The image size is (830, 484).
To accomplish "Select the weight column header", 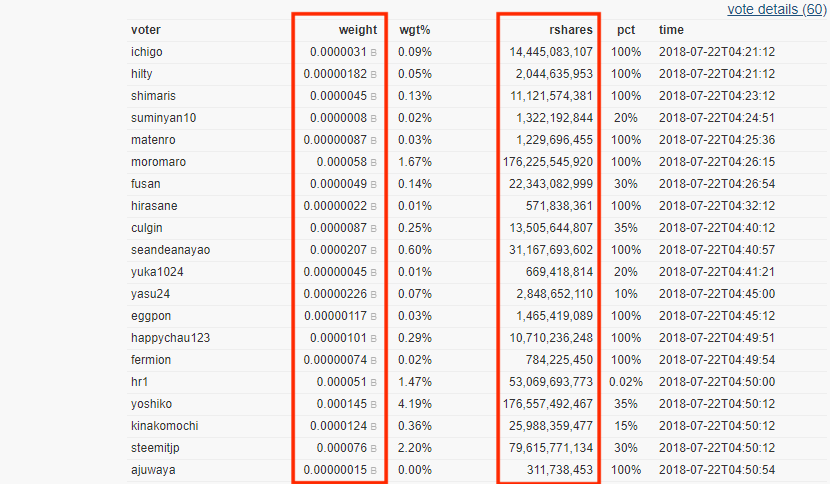I will [358, 30].
